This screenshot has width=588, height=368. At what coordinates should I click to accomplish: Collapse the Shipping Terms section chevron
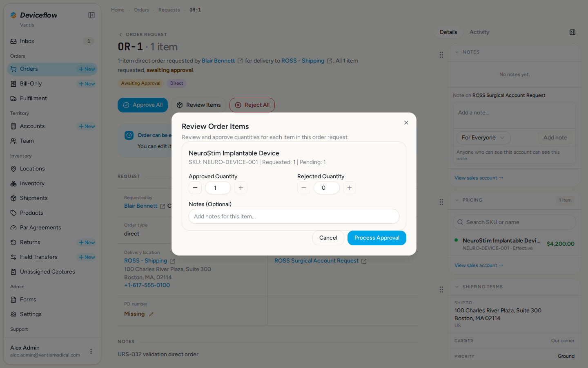tap(457, 287)
